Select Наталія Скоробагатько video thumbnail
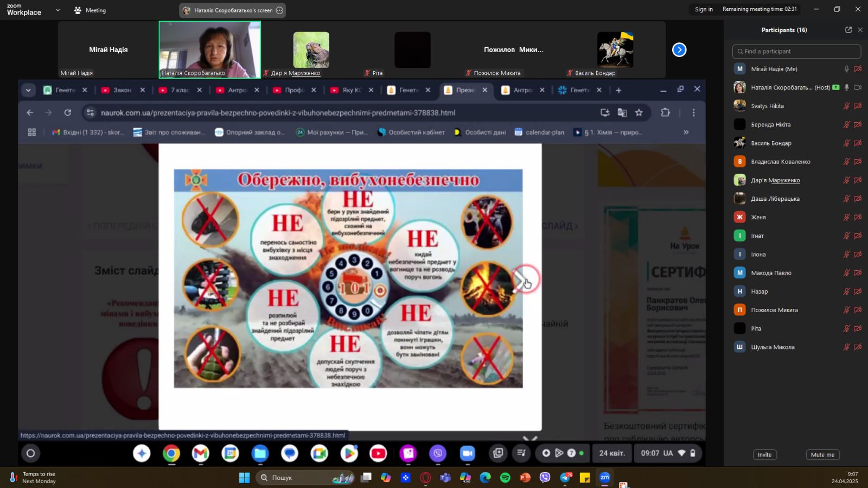 pos(210,49)
